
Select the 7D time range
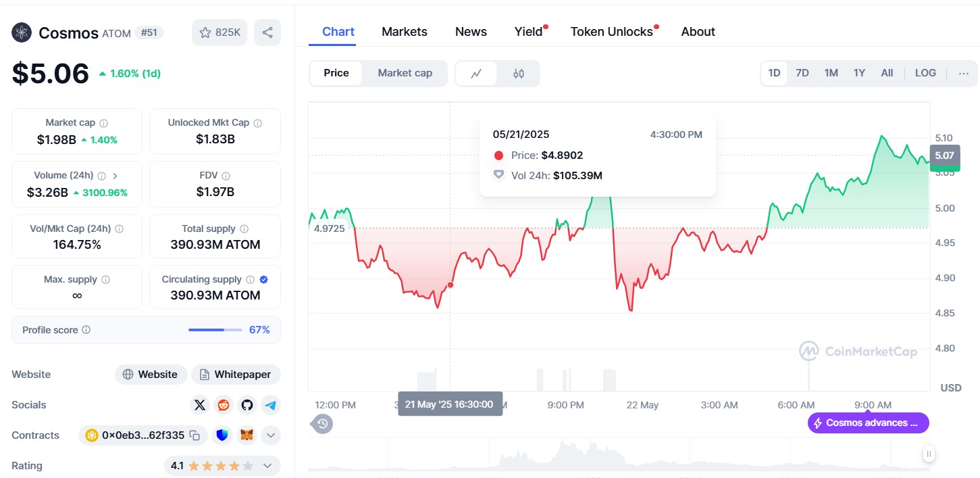point(802,73)
